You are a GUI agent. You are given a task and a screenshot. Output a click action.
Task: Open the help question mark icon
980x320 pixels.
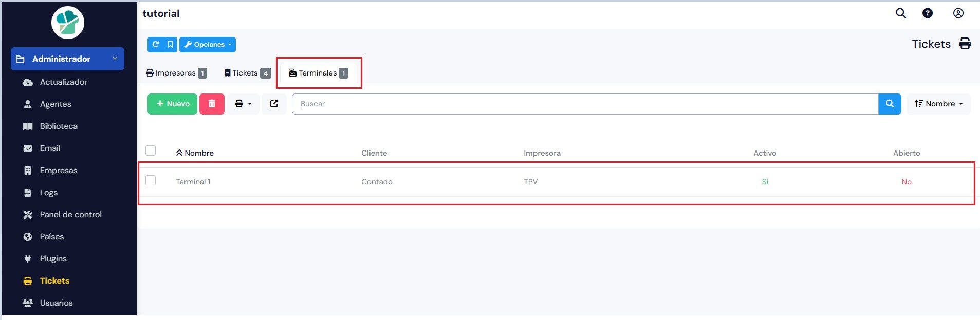[x=927, y=13]
